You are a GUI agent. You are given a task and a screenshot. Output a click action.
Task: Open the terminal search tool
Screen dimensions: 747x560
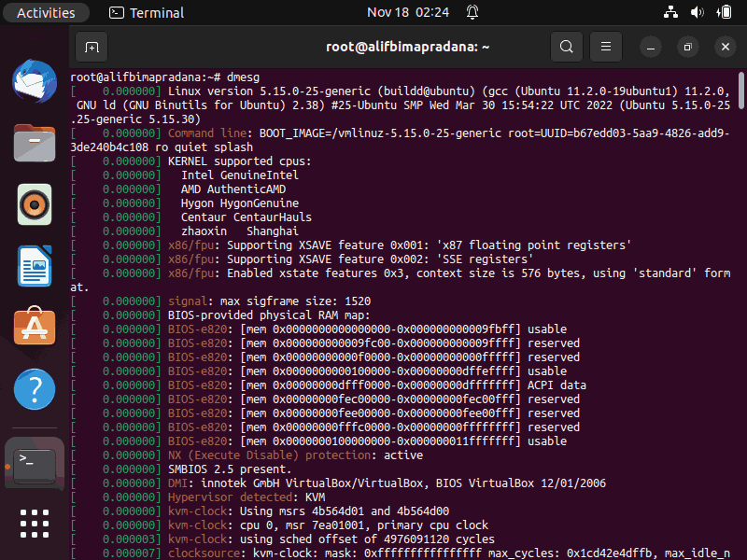[567, 47]
